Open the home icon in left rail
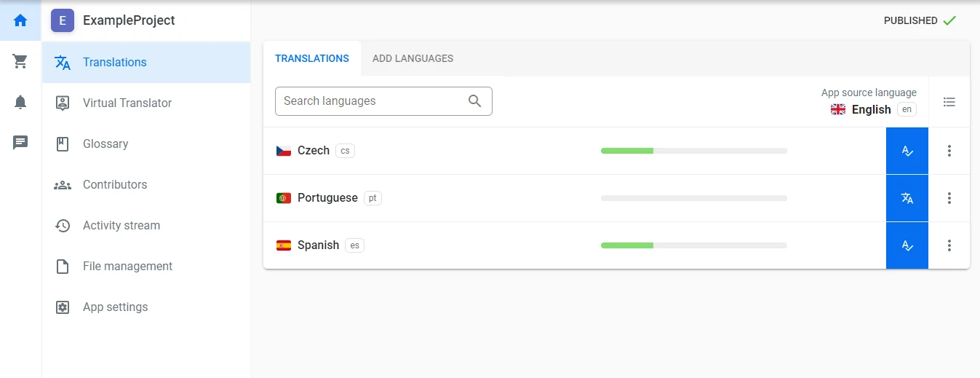This screenshot has width=980, height=378. coord(20,20)
